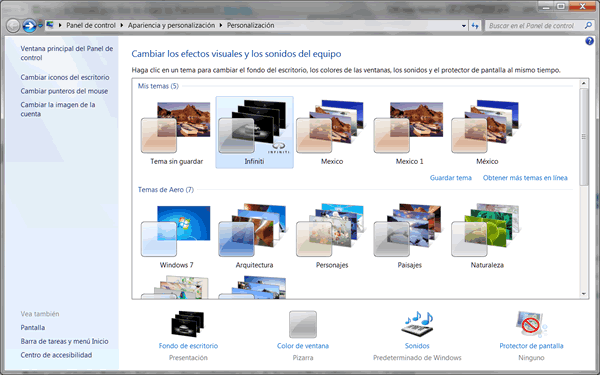Click the blue forward navigation arrow
Screen dimensions: 600x375
[29, 26]
